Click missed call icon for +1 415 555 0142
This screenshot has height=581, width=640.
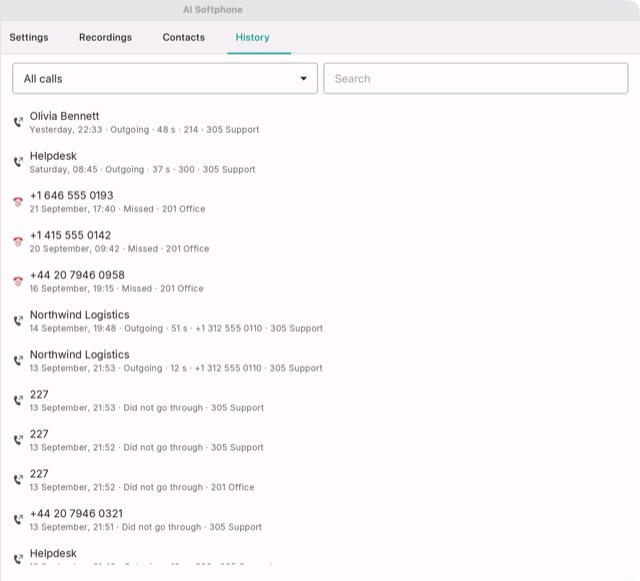18,241
